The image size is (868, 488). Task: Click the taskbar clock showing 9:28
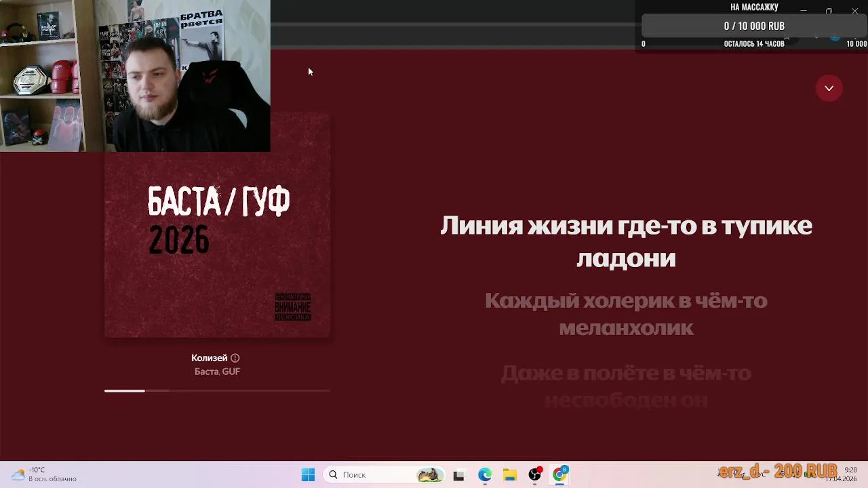[842, 474]
